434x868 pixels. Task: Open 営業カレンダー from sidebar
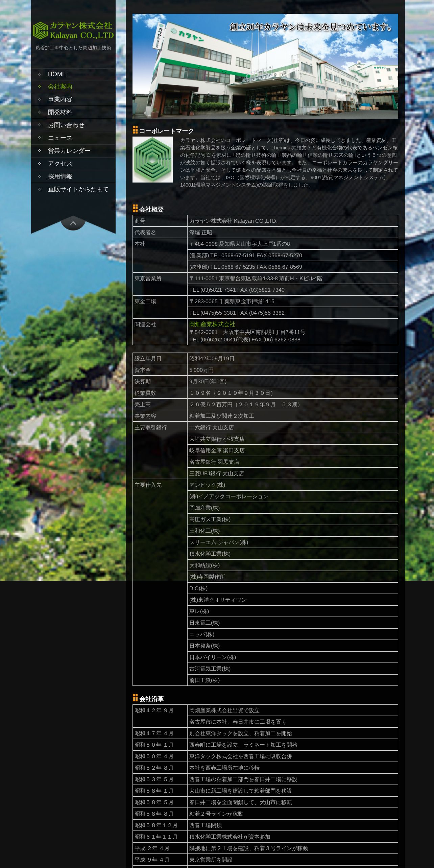point(73,151)
